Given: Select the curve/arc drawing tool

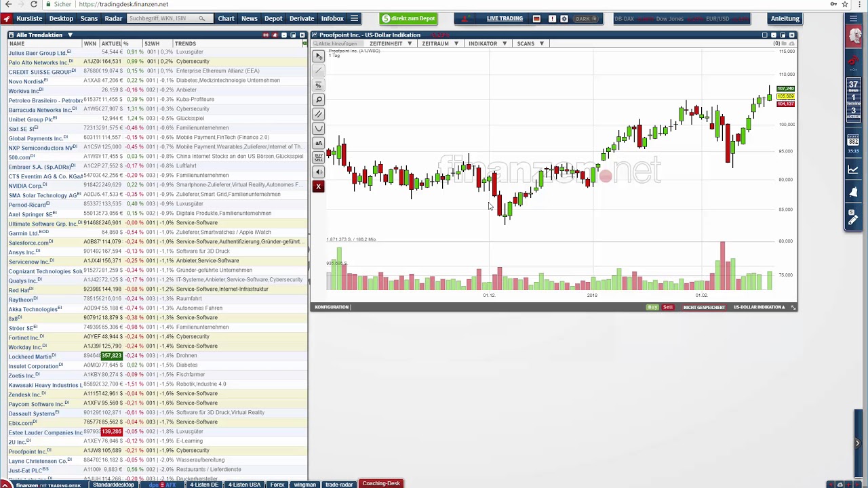Looking at the screenshot, I should pos(319,129).
